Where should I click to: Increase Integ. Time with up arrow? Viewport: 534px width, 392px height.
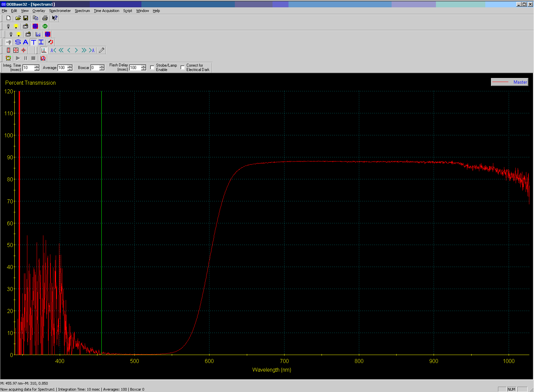point(37,66)
